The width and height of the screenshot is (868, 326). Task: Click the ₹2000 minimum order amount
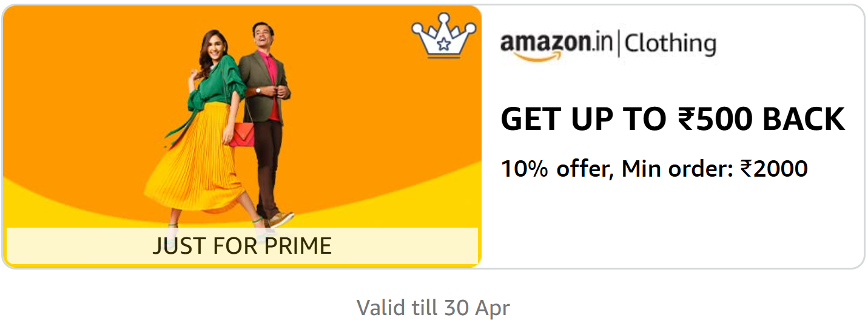tap(774, 168)
